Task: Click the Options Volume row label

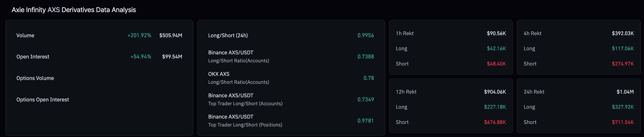Action: (x=35, y=78)
